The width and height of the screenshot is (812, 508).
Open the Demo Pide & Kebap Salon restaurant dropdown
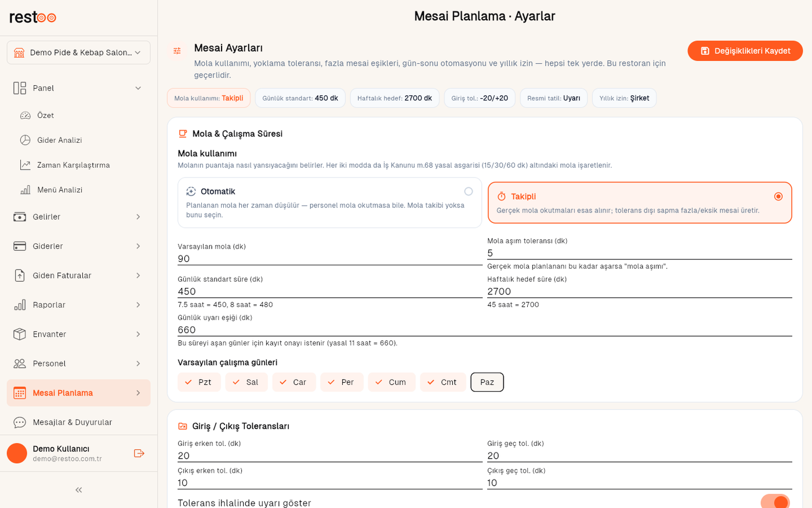[79, 53]
